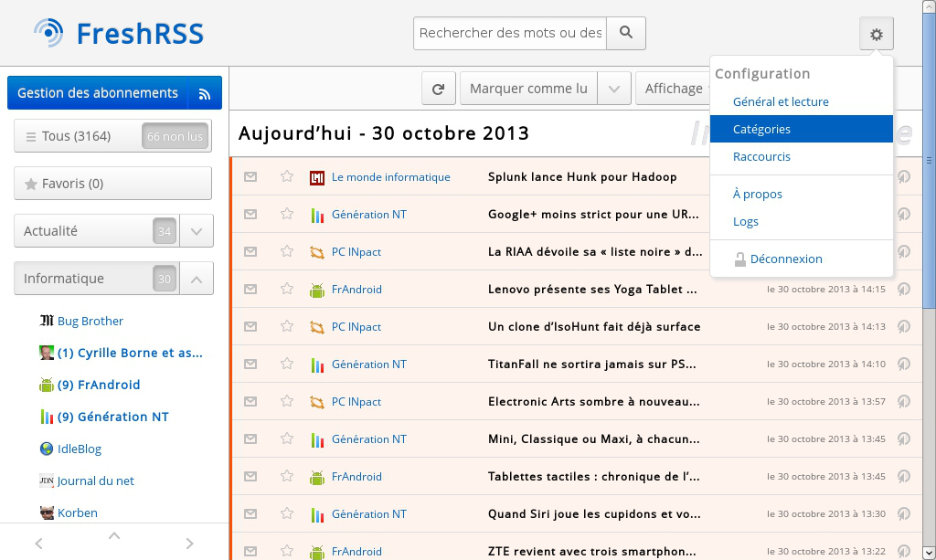
Task: Open the Marquer comme lu dropdown arrow
Action: [614, 89]
